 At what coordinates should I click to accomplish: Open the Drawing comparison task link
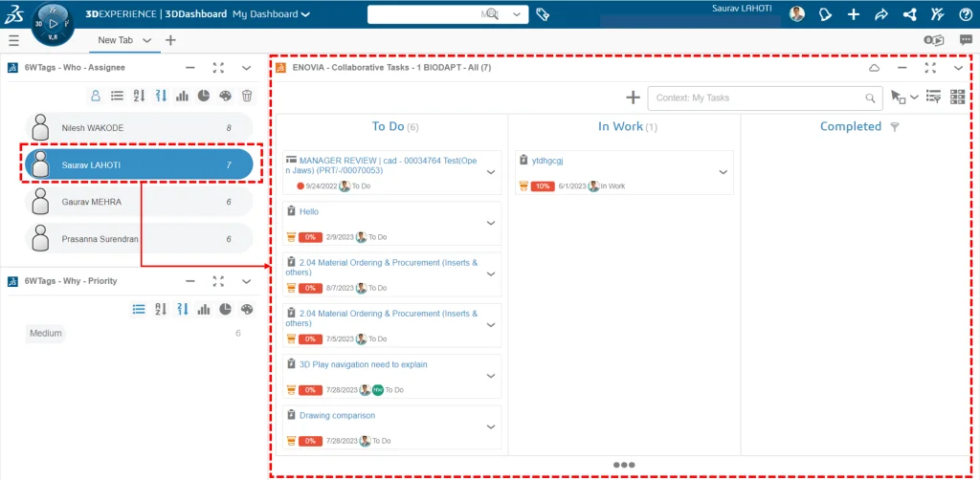coord(337,416)
